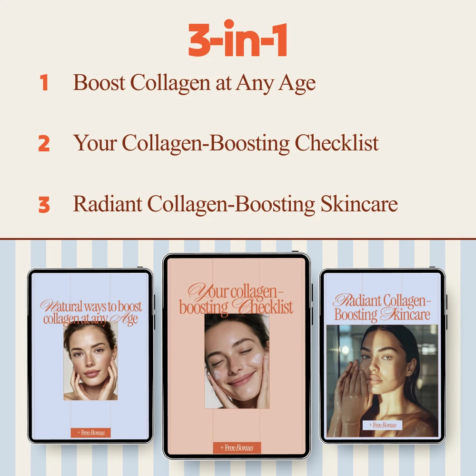Select the orange number 1 marker

point(44,82)
